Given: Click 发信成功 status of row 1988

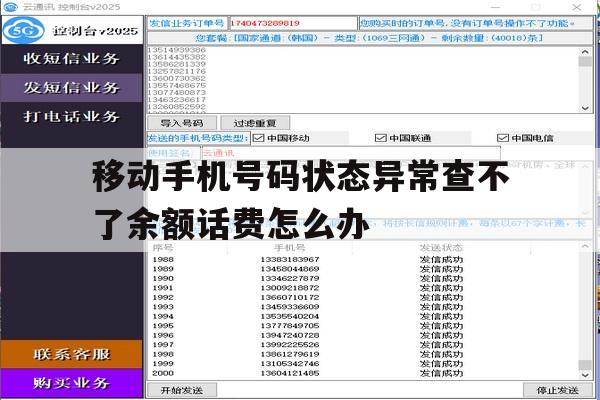Looking at the screenshot, I should [441, 260].
